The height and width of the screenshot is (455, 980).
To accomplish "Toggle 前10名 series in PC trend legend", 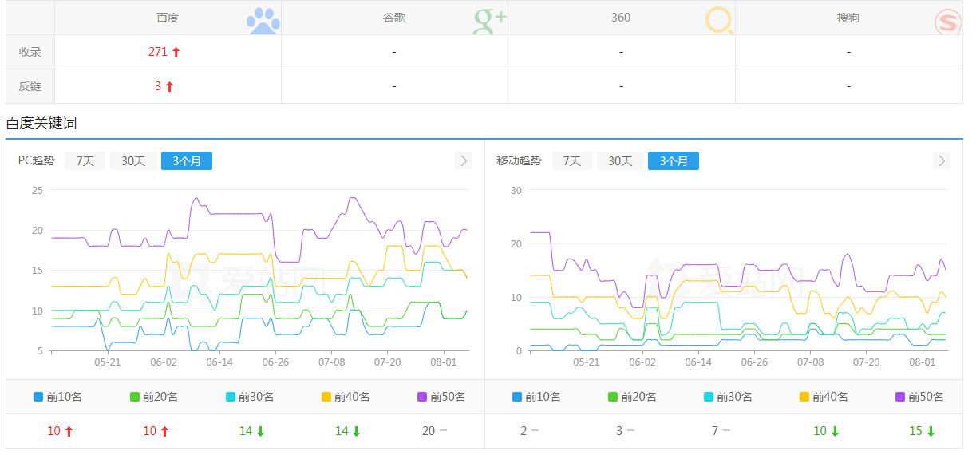I will click(58, 397).
